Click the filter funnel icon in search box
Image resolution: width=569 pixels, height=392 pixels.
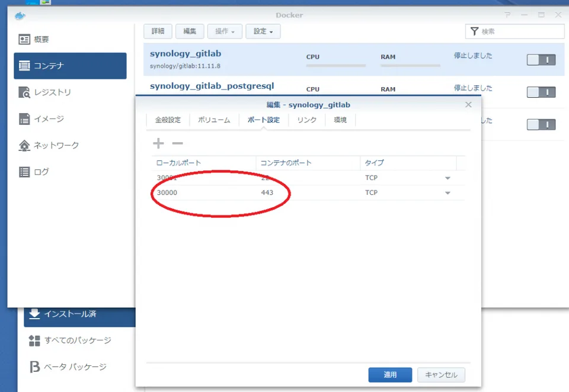(x=474, y=31)
